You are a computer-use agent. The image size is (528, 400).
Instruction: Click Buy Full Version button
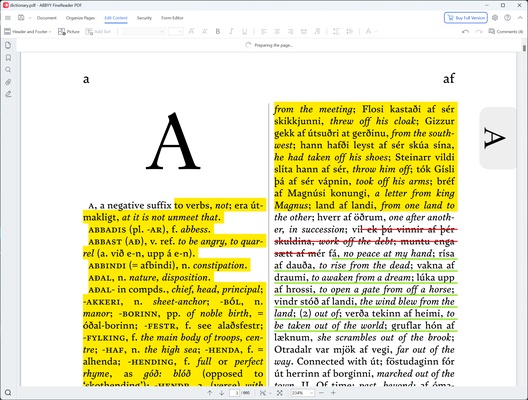(466, 18)
